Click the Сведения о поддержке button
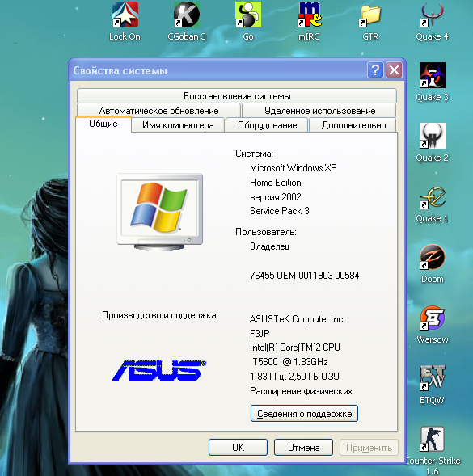Viewport: 473px width, 476px height. pyautogui.click(x=304, y=414)
